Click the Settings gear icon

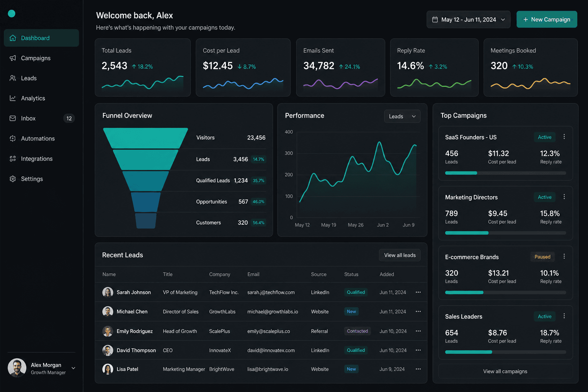coord(13,179)
